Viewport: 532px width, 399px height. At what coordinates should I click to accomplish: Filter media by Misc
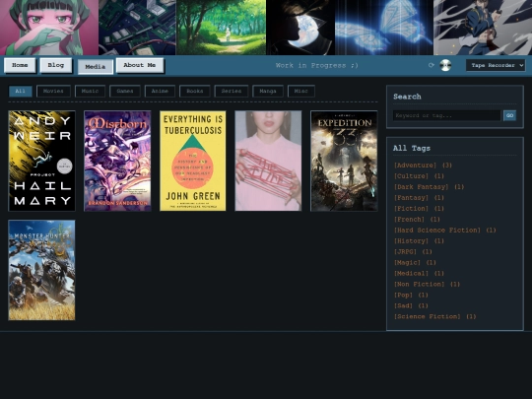(x=300, y=91)
